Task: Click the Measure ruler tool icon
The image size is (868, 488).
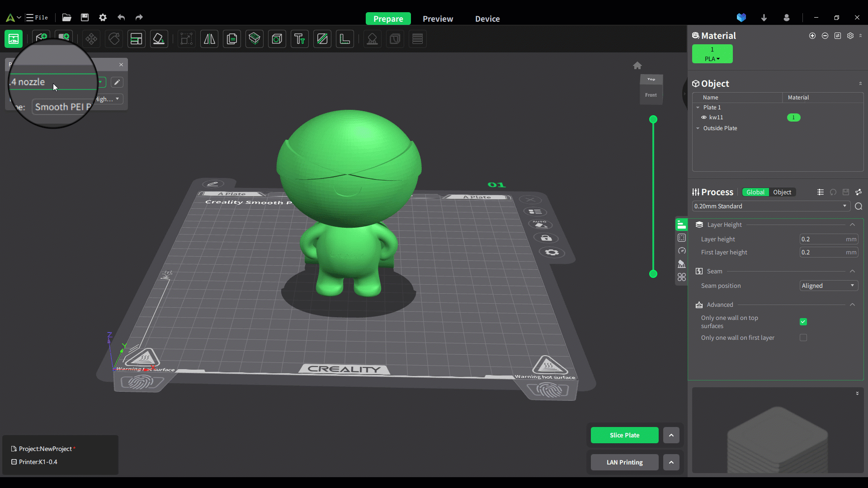Action: 345,39
